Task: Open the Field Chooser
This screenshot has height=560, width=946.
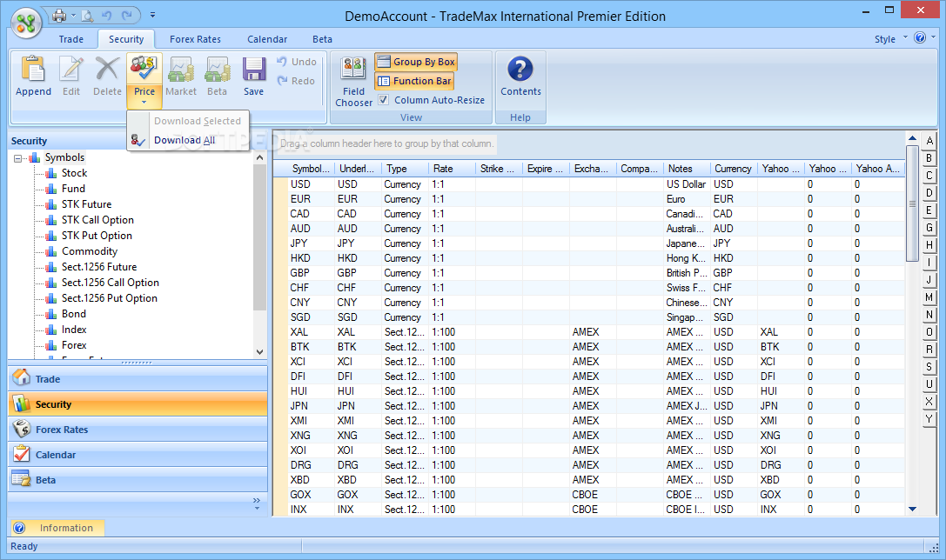Action: (x=353, y=82)
